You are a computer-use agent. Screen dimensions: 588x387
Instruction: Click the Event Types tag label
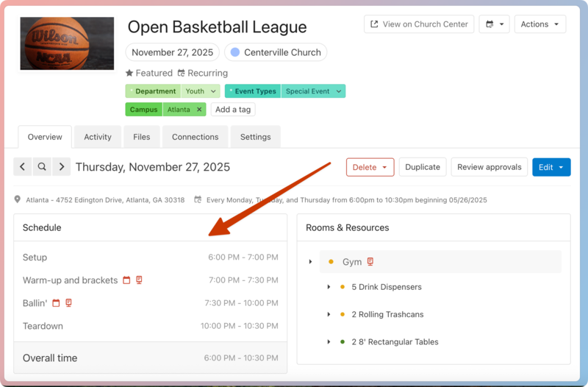pyautogui.click(x=253, y=91)
